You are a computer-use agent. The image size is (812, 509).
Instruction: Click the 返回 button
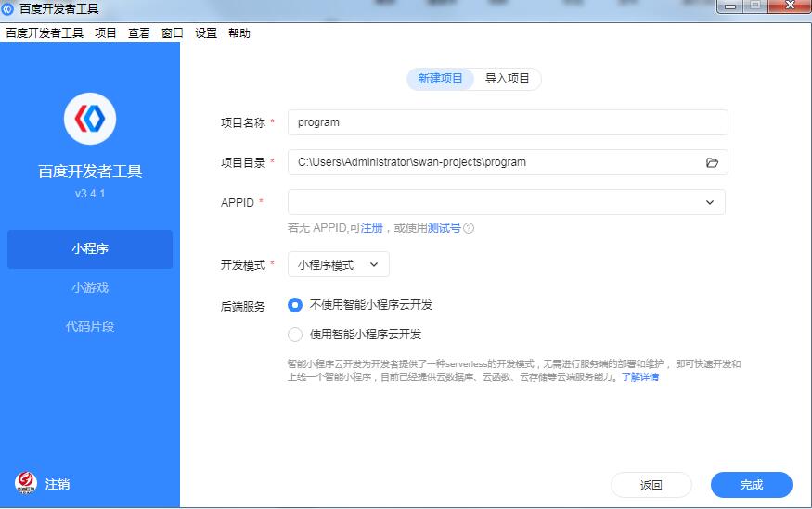point(651,485)
